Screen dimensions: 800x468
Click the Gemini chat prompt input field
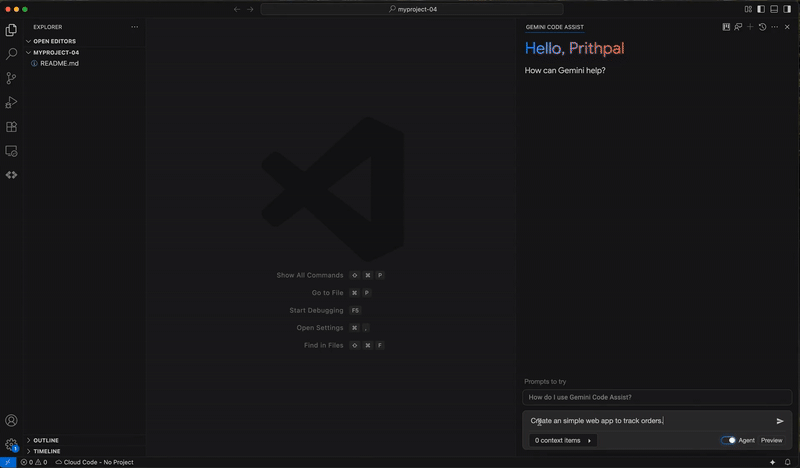(648, 421)
